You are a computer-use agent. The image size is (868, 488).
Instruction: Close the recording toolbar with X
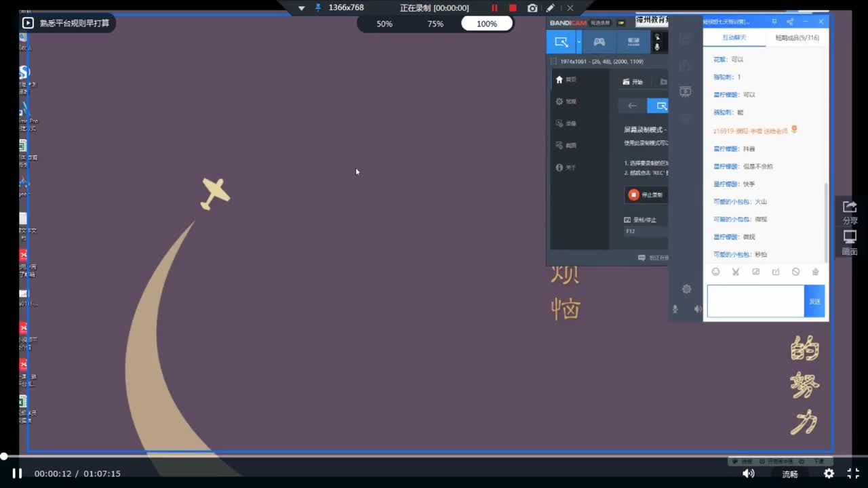(x=570, y=8)
